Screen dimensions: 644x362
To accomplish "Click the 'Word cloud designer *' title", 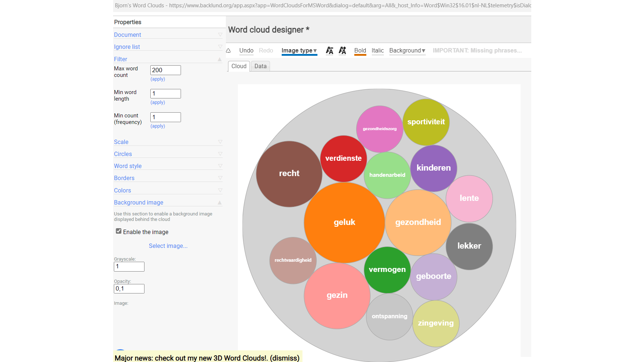I will point(269,30).
